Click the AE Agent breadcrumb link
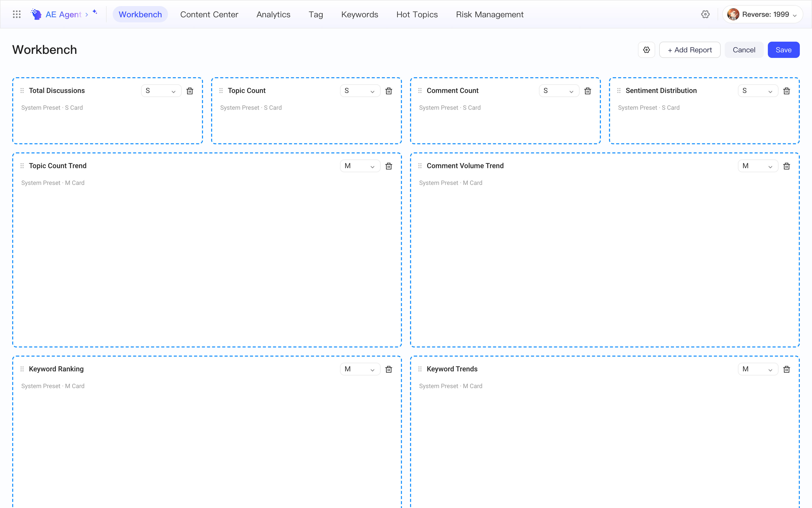Screen dimensions: 812x508 (63, 14)
